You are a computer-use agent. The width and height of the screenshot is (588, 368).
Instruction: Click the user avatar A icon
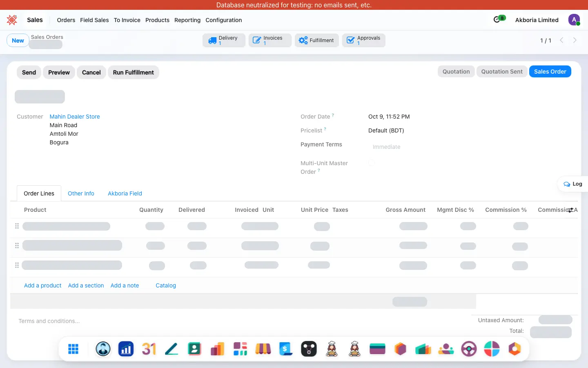[574, 20]
